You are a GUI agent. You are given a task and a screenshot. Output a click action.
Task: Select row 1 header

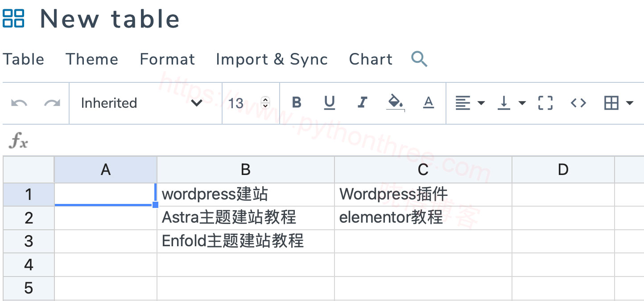pos(29,195)
